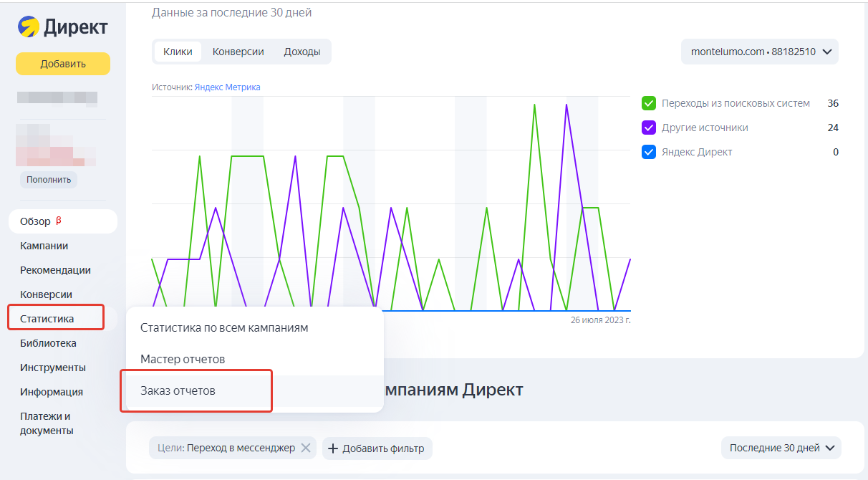Switch to the Доходы tab
868x480 pixels.
click(302, 52)
